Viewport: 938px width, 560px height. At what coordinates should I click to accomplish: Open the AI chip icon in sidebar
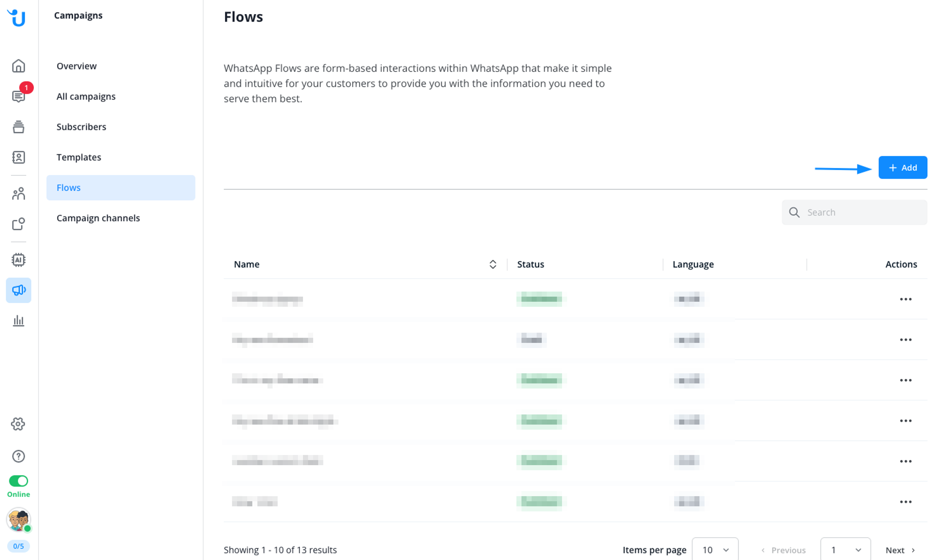pos(18,259)
